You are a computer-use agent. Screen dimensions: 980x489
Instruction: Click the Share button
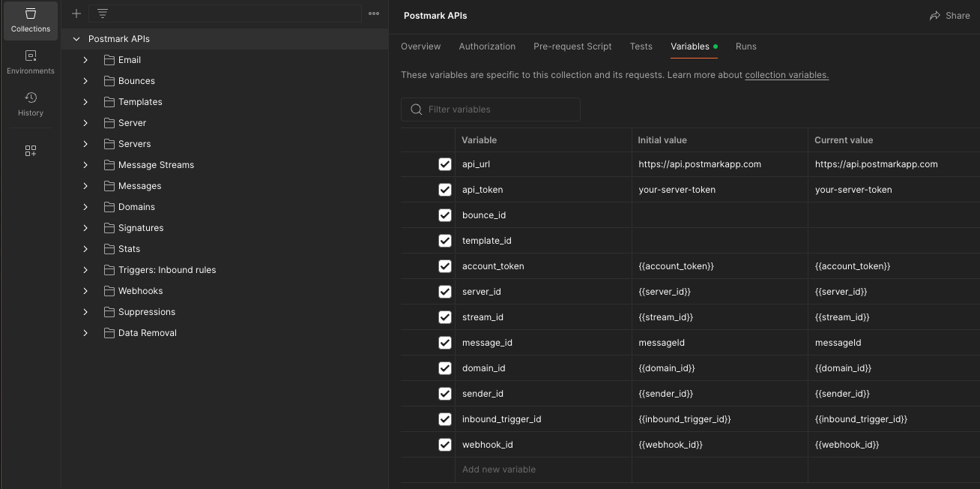pos(949,16)
